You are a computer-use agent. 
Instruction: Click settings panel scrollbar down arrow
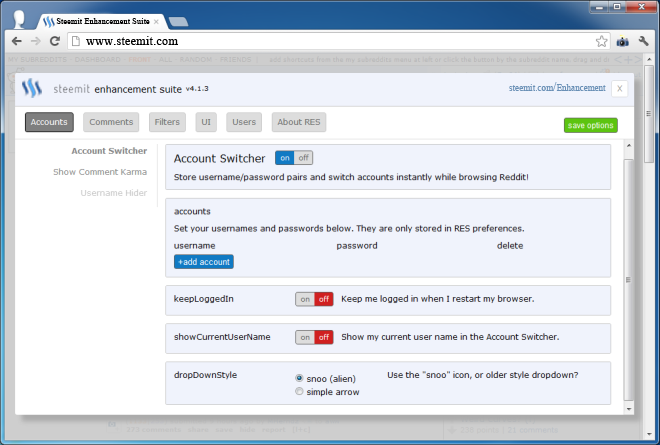[628, 409]
